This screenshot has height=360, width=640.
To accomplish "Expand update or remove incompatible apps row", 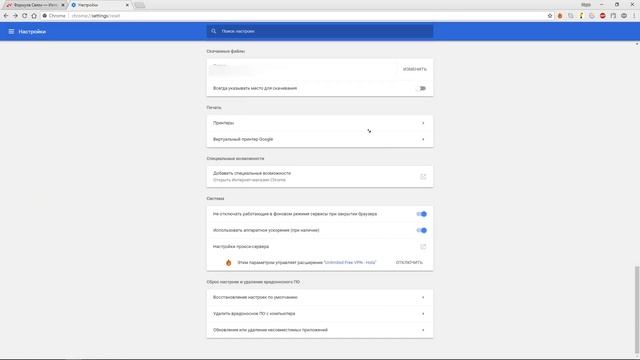I will pyautogui.click(x=320, y=330).
